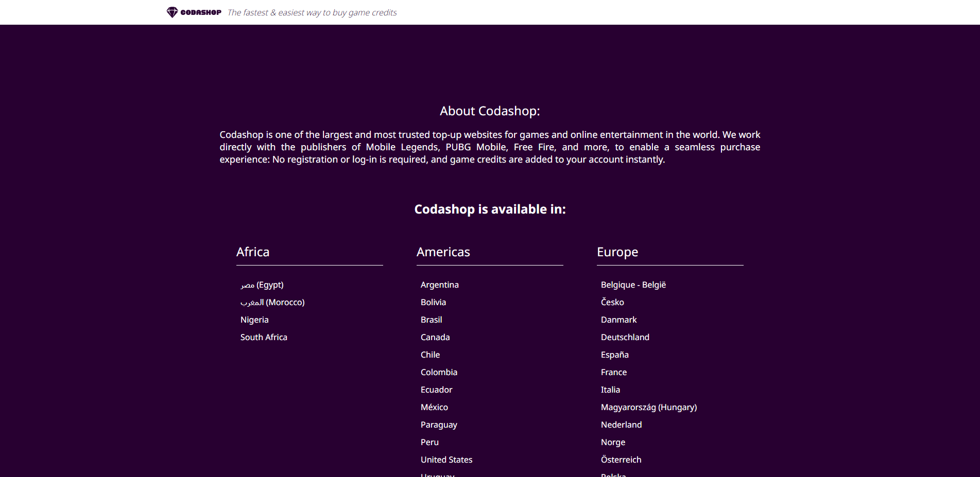Choose Brasil from the Americas list
980x477 pixels.
pyautogui.click(x=431, y=320)
